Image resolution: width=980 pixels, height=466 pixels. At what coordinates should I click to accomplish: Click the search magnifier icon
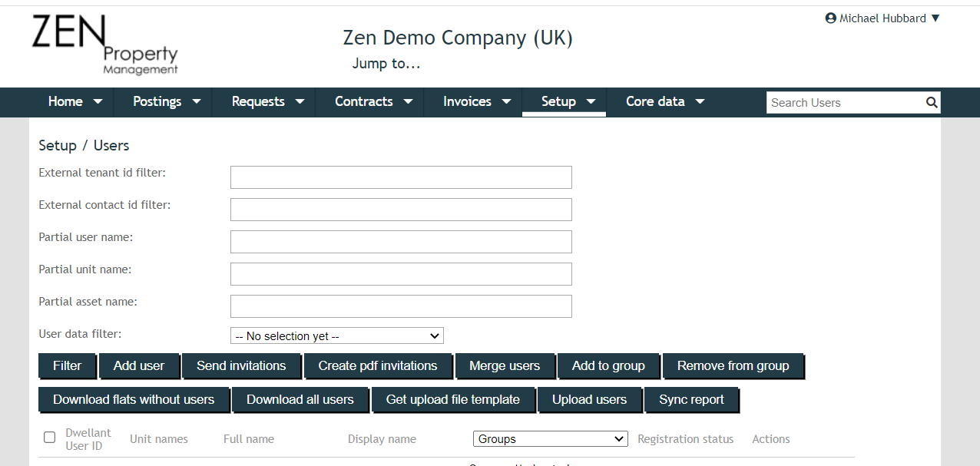932,102
